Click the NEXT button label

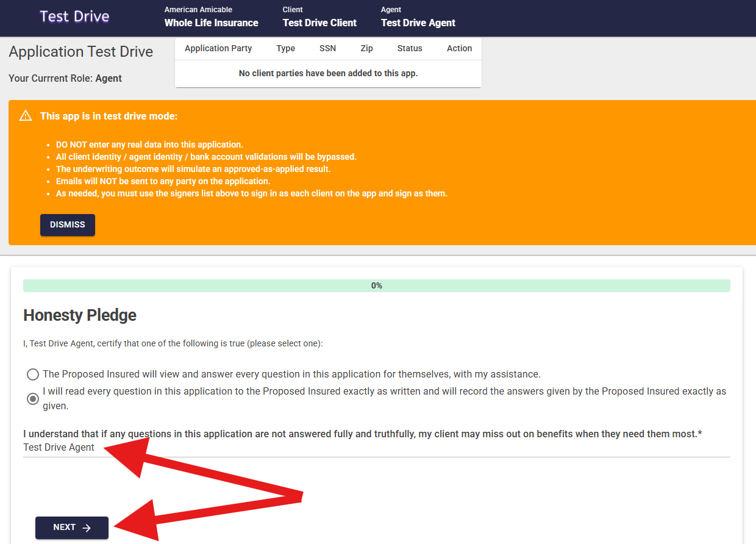(x=65, y=528)
